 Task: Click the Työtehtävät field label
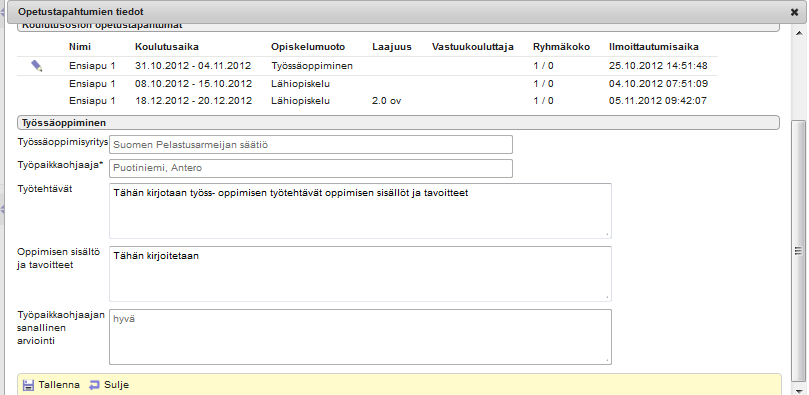pos(45,189)
